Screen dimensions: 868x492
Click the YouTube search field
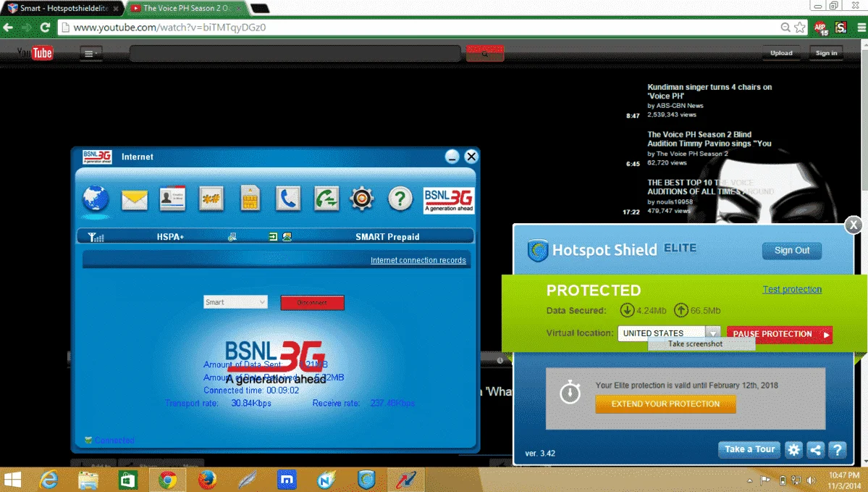coord(295,54)
